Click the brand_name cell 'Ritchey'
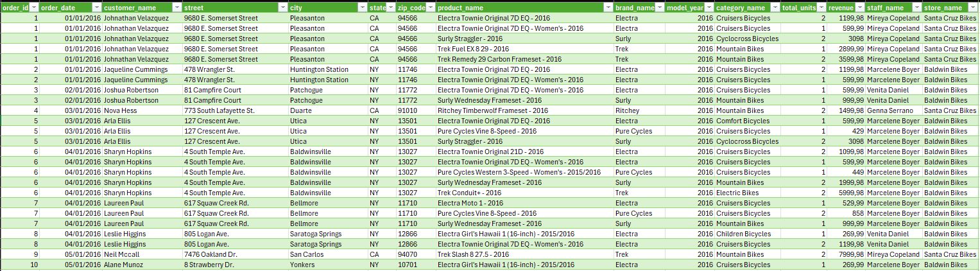Image resolution: width=980 pixels, height=271 pixels. 639,110
